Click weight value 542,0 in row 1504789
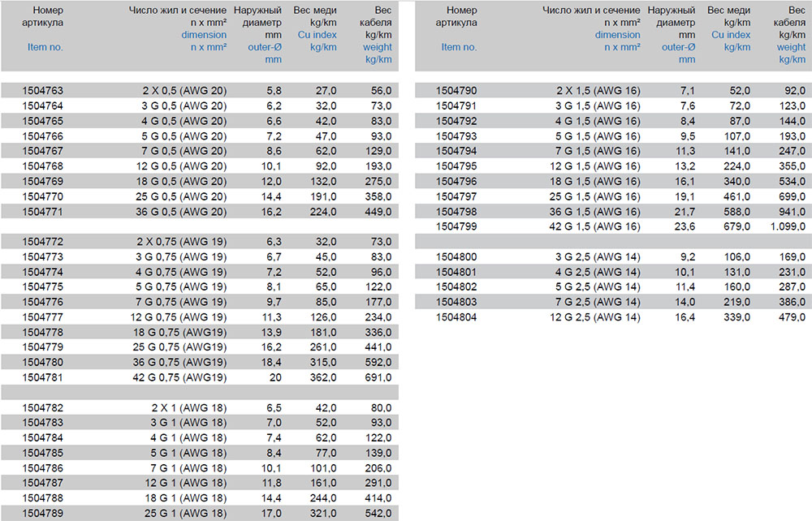 click(x=378, y=513)
